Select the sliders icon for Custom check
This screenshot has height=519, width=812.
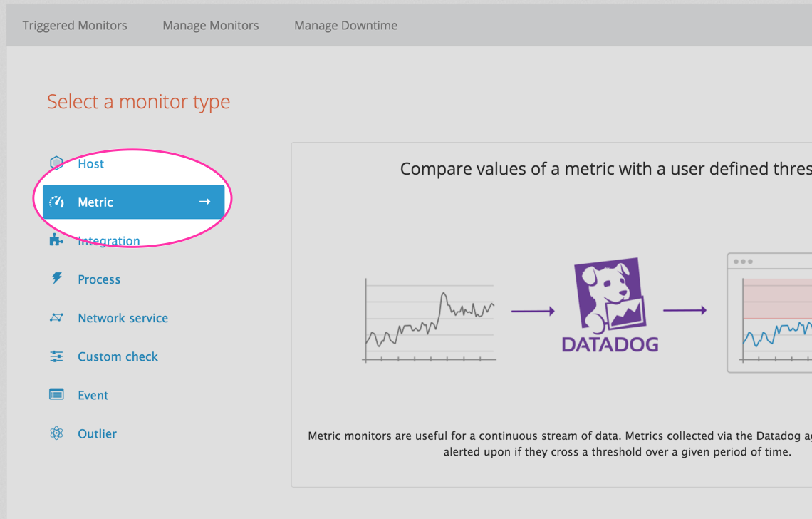pos(56,356)
